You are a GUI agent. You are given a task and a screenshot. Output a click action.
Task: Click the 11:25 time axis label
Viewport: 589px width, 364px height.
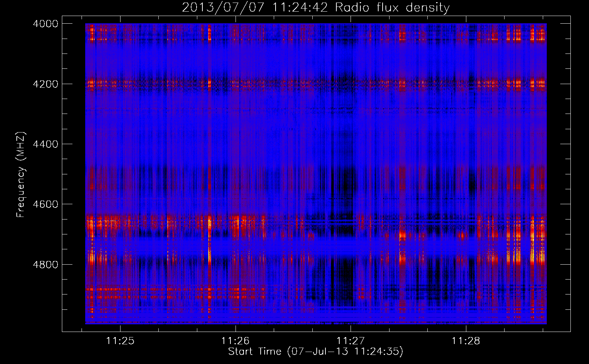(x=120, y=341)
